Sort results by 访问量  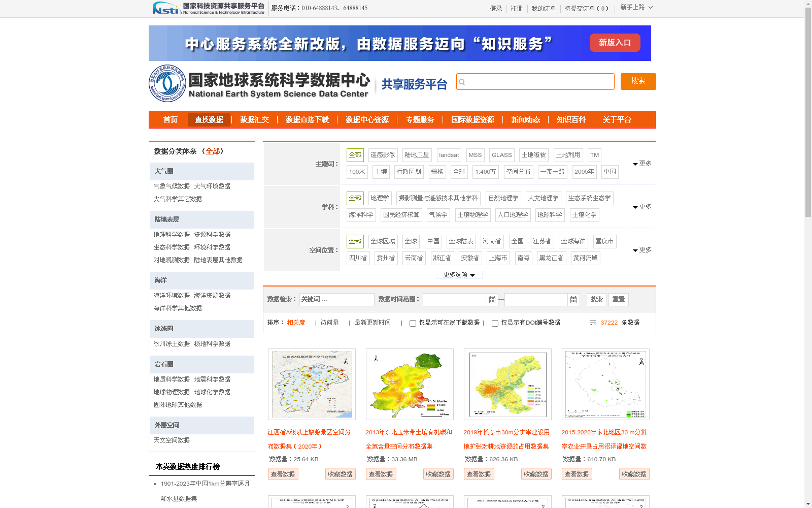(x=329, y=323)
